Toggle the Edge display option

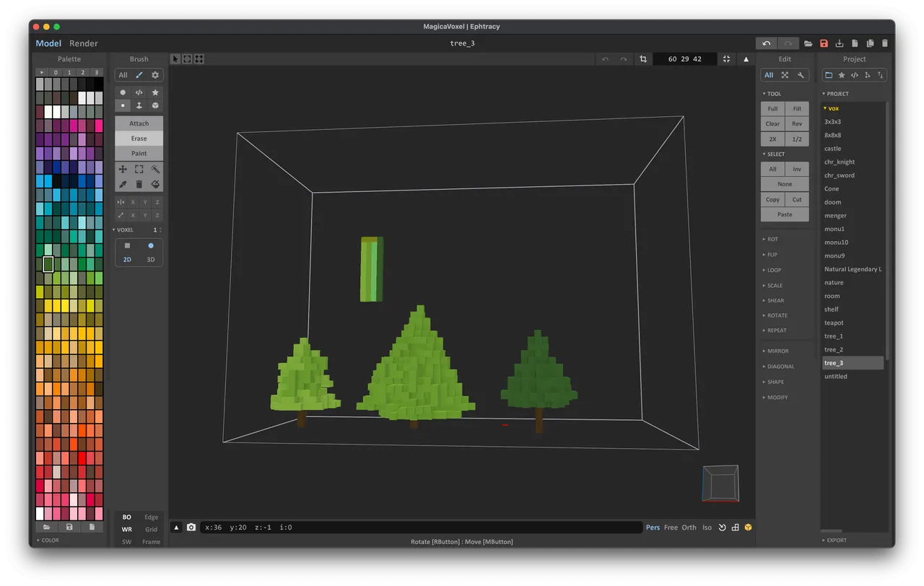click(x=151, y=517)
